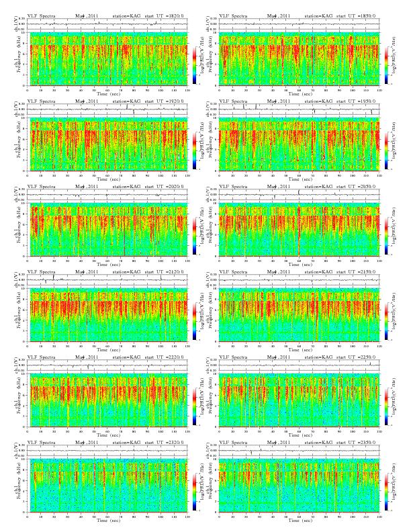Click the PSD color bar beside the 1850 plot

pyautogui.click(x=387, y=65)
